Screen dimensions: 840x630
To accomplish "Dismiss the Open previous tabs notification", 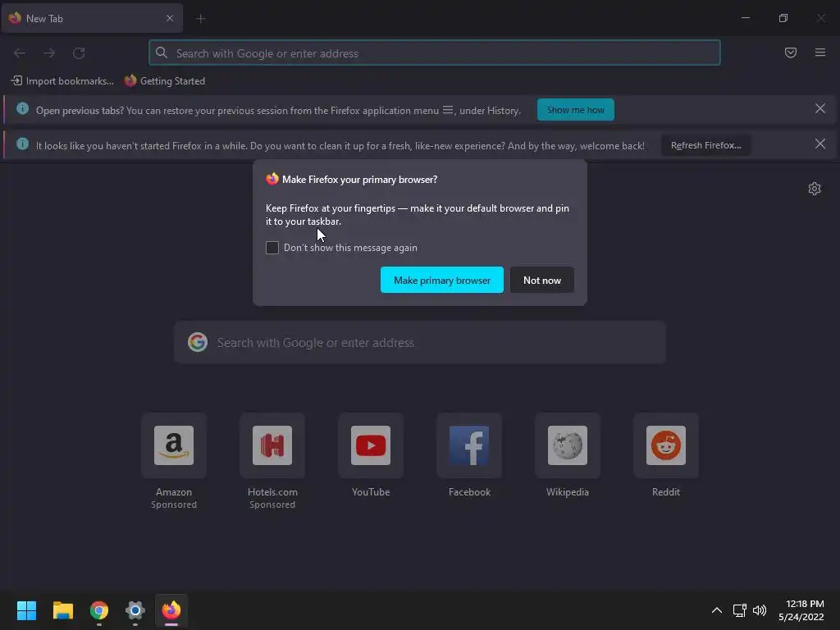I will [820, 109].
